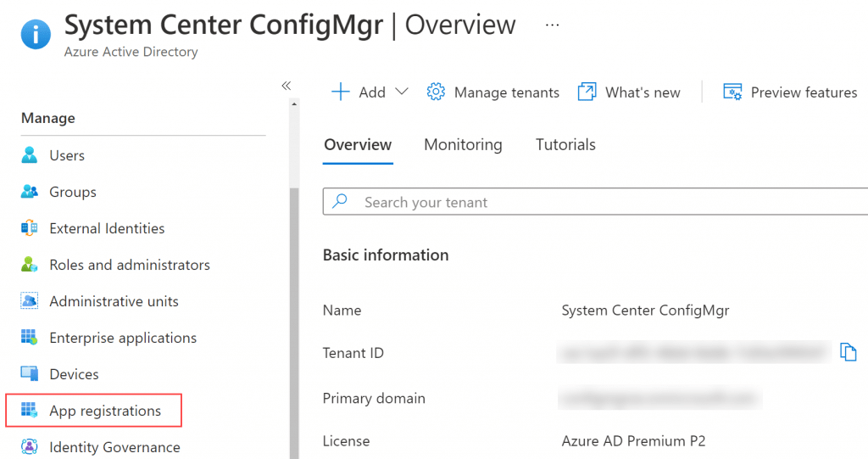Click the Add button label
The image size is (868, 459).
coord(372,92)
